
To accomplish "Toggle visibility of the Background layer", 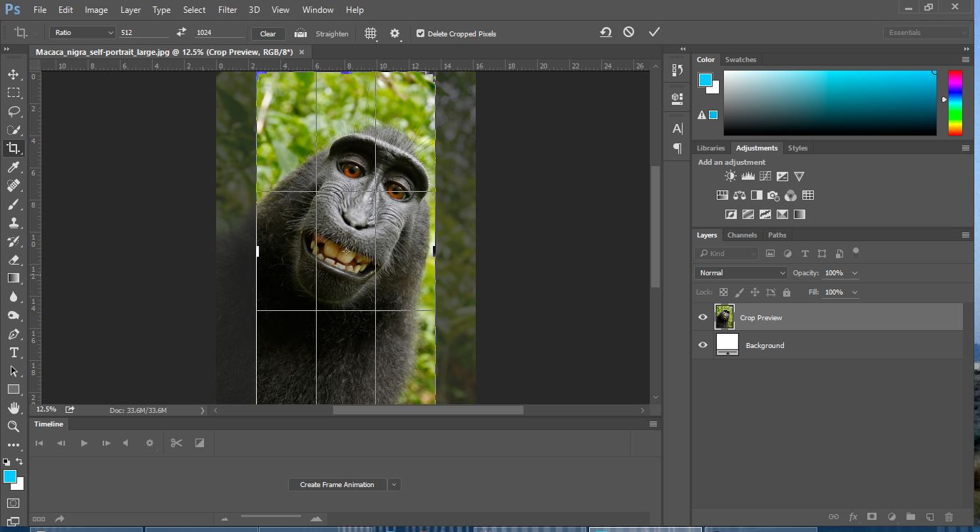I will coord(703,345).
